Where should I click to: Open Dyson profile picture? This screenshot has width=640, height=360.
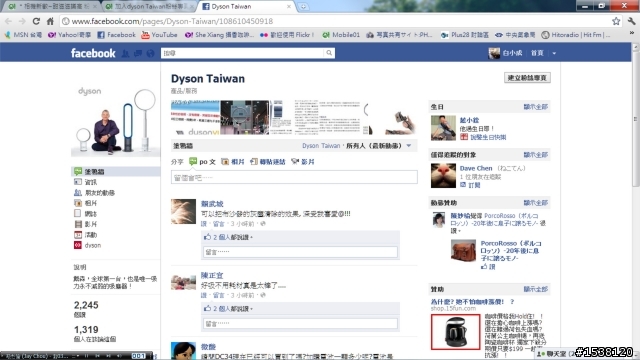(x=116, y=120)
